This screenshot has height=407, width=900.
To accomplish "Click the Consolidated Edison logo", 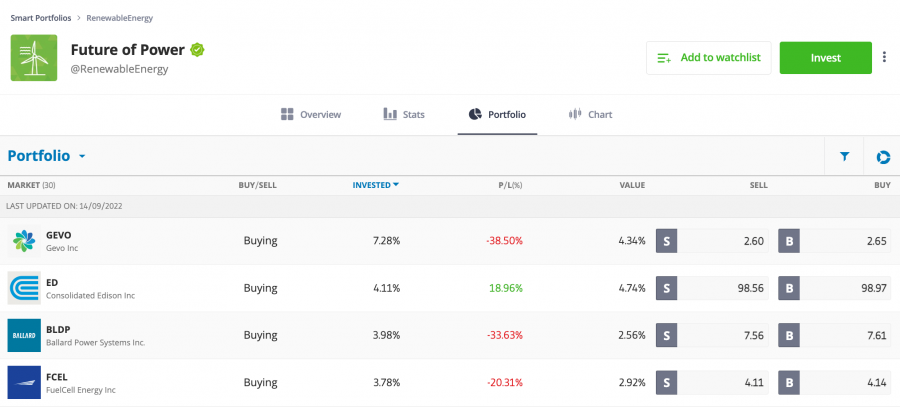I will [x=24, y=288].
